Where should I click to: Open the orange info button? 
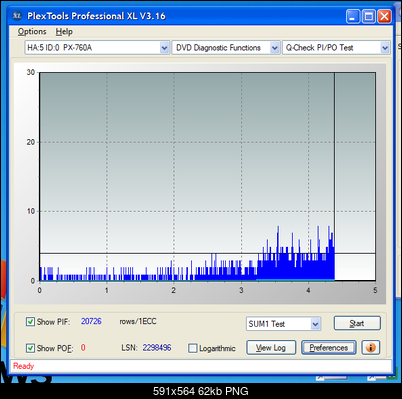click(371, 348)
